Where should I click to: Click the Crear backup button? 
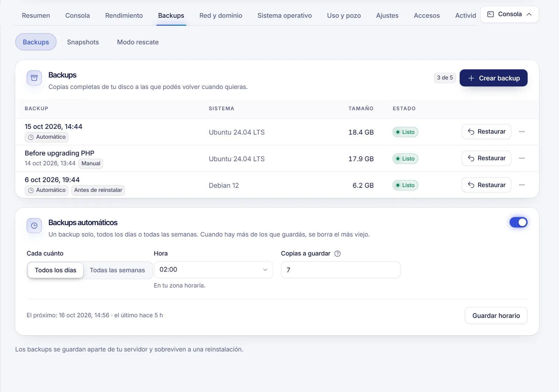494,78
